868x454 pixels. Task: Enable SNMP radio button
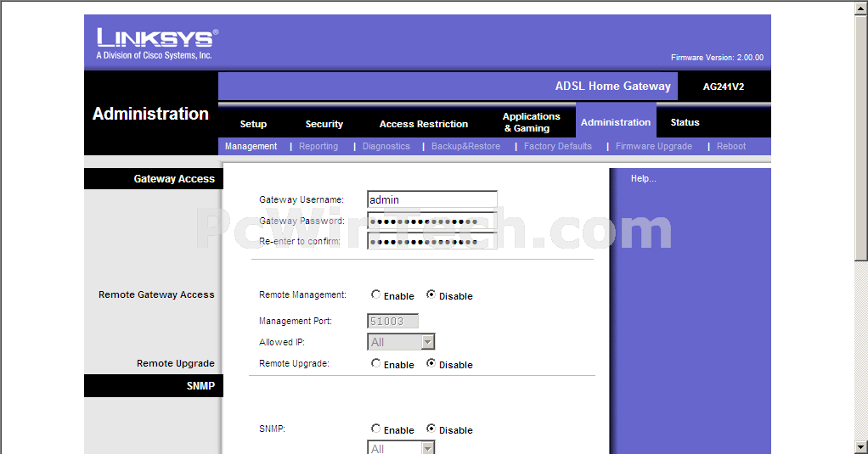click(x=376, y=429)
